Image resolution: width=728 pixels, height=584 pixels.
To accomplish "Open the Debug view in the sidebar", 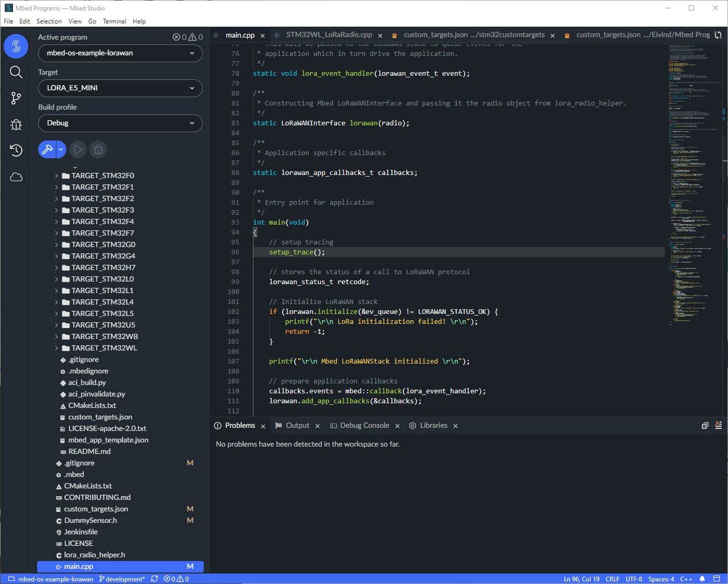I will (16, 124).
